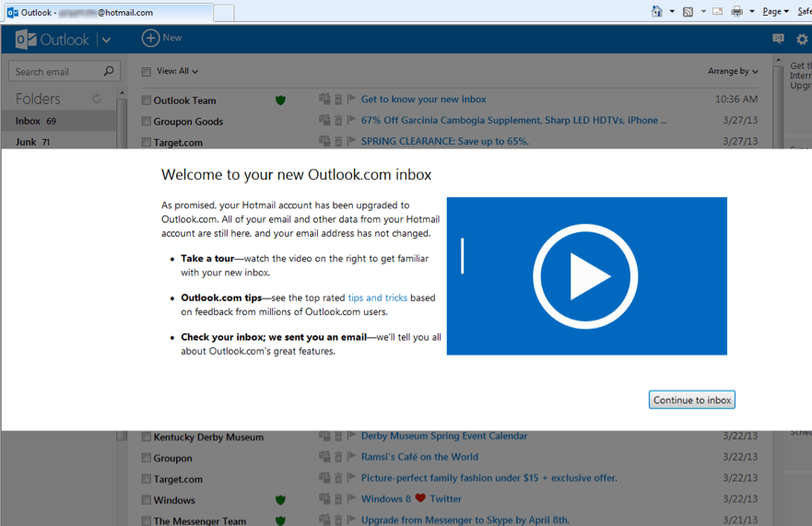Refresh folders using circular arrow icon
The width and height of the screenshot is (812, 526).
tap(97, 99)
